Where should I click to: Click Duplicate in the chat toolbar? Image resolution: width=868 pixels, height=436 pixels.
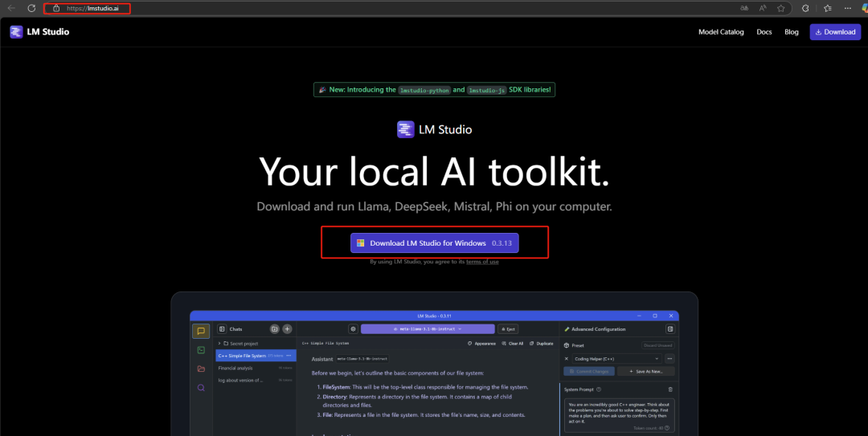pos(542,344)
